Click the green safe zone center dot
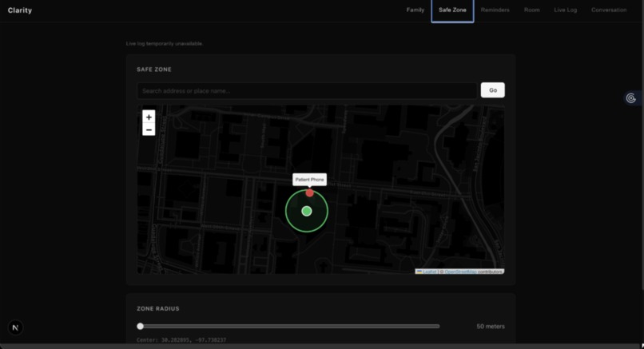The width and height of the screenshot is (644, 349). (306, 211)
